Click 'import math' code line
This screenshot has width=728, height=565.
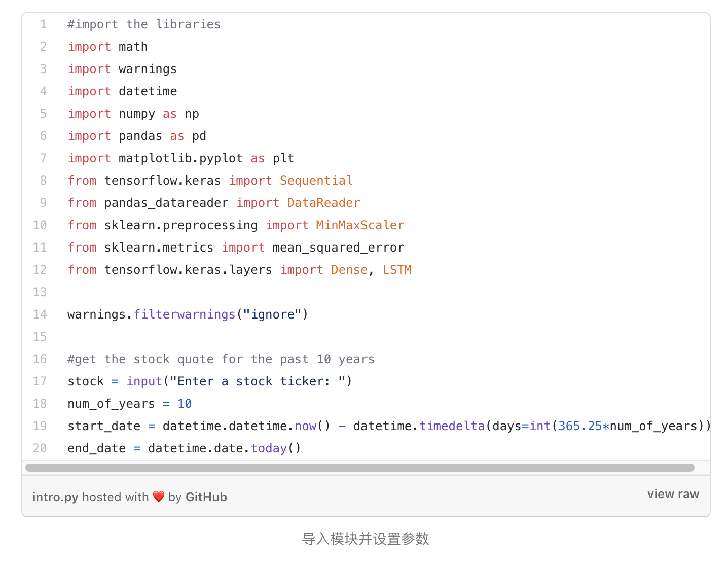[x=108, y=47]
